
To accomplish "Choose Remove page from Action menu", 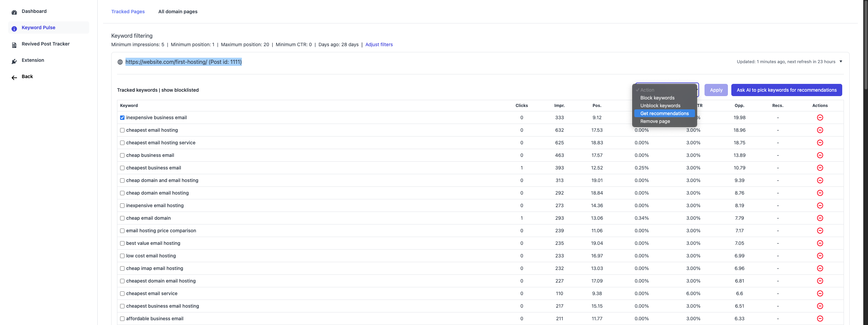I will pos(664,121).
